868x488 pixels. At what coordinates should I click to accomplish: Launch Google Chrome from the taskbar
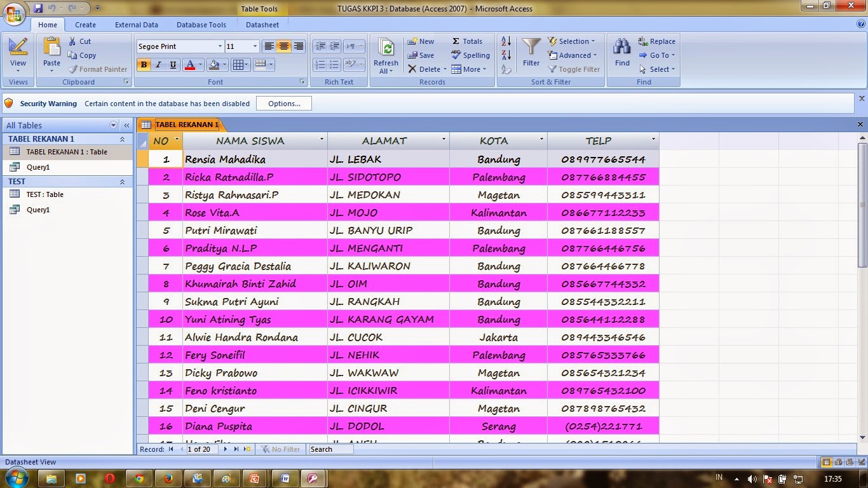(x=139, y=478)
